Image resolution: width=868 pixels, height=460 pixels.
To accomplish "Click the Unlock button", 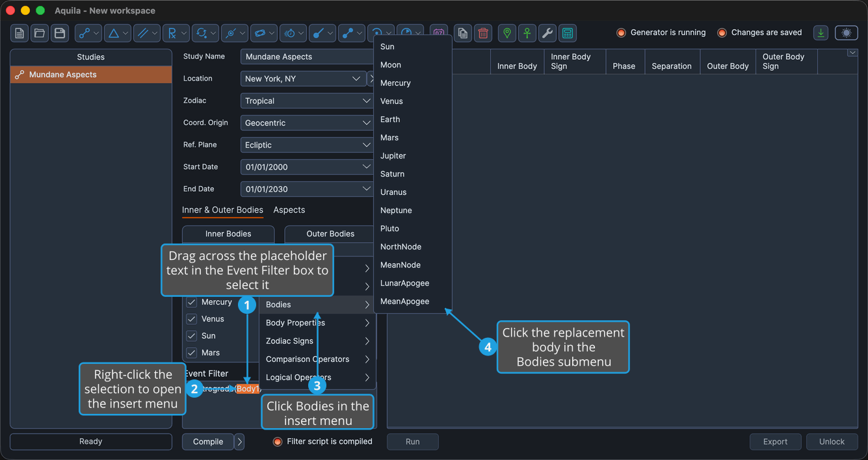I will (832, 442).
